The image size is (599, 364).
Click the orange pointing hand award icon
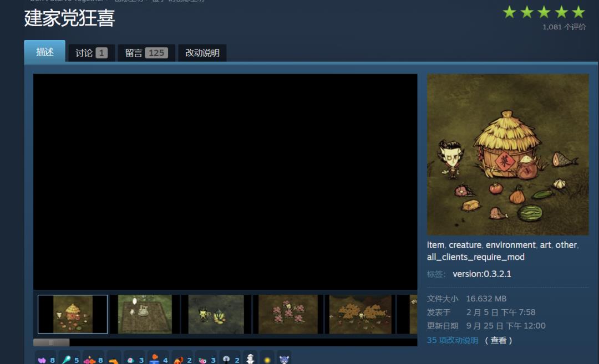pyautogui.click(x=114, y=360)
